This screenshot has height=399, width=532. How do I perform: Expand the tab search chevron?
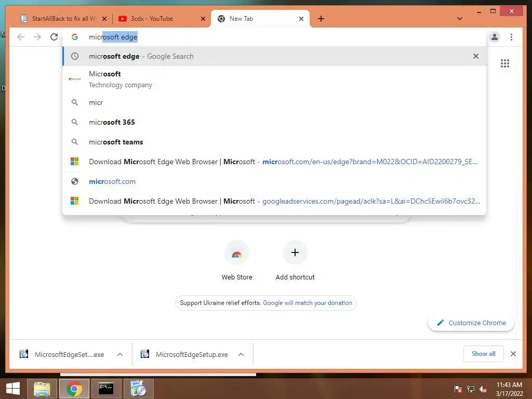tap(460, 19)
